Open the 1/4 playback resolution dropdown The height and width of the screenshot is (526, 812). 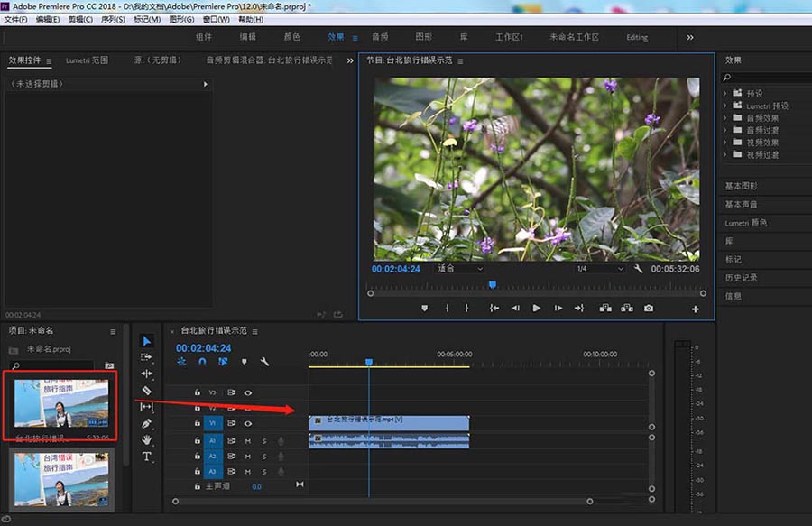point(600,269)
